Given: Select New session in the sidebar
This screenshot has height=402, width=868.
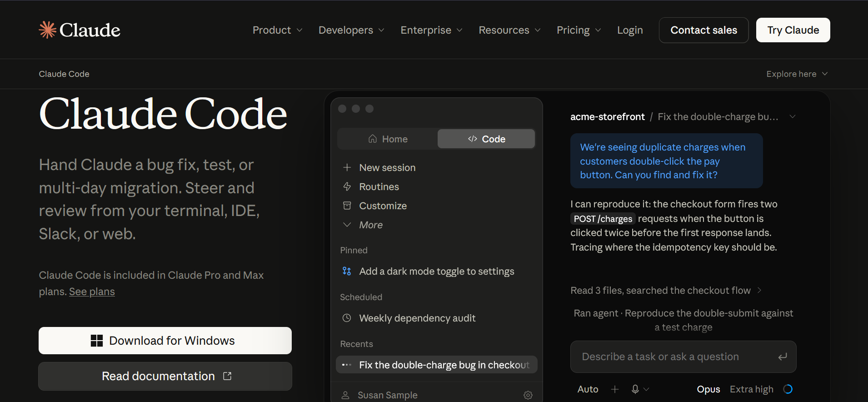Looking at the screenshot, I should point(379,167).
